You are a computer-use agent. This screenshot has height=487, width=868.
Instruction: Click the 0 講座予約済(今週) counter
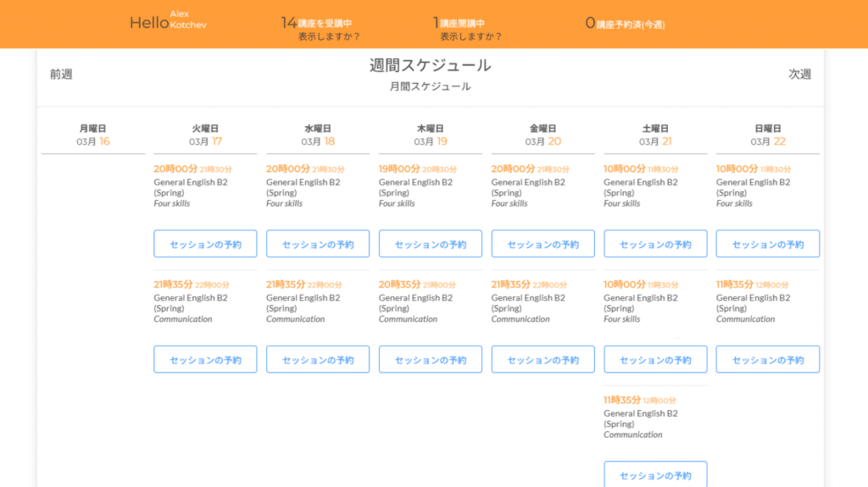(x=625, y=24)
